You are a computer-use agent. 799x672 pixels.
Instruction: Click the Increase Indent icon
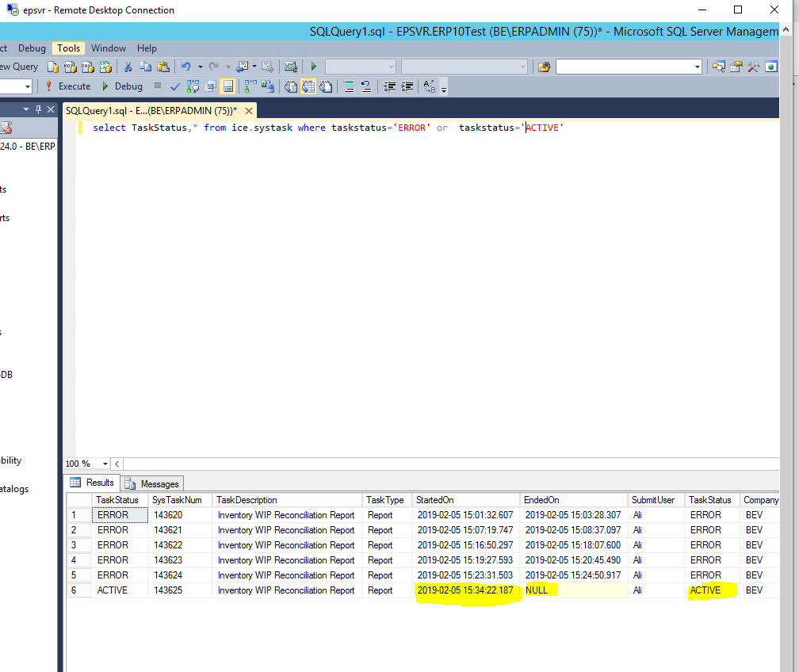tap(407, 86)
